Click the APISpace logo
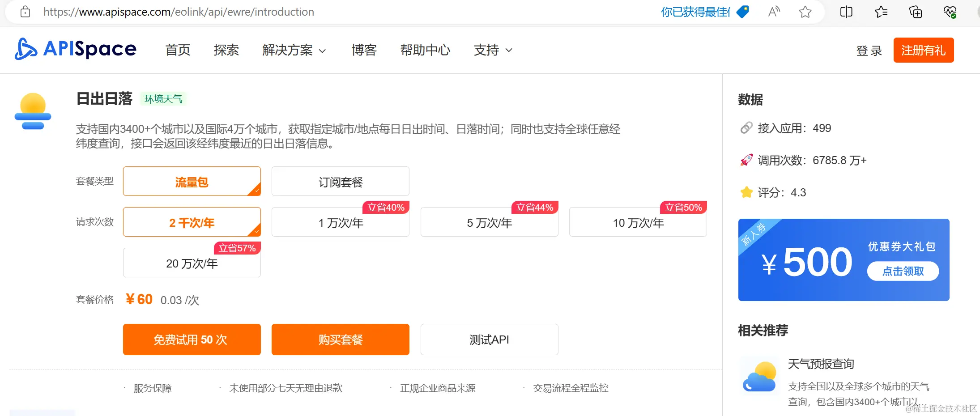The image size is (980, 416). [76, 49]
